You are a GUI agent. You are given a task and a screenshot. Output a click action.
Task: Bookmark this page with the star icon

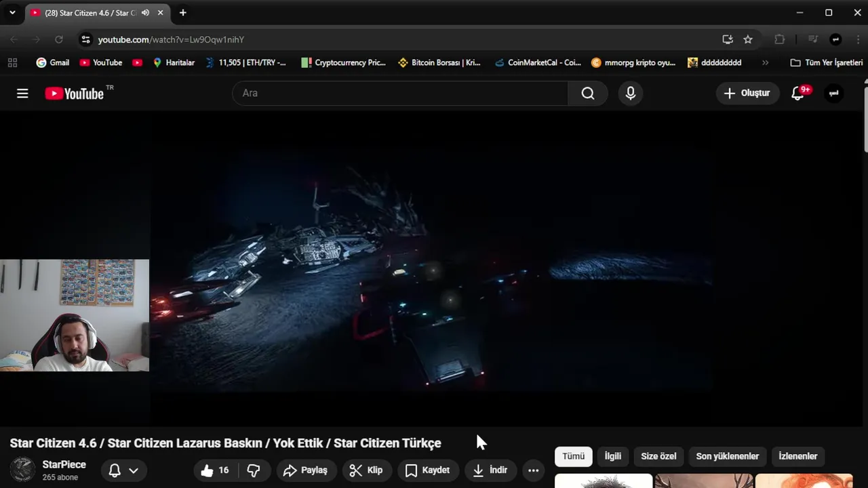point(748,39)
